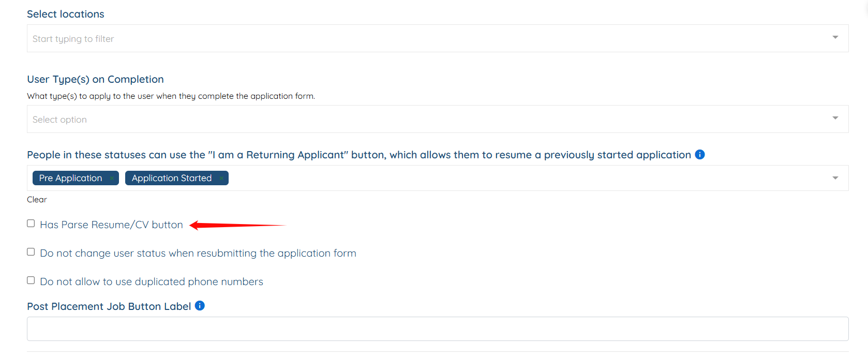This screenshot has height=356, width=868.
Task: Select the Pre Application tag text
Action: (x=70, y=178)
